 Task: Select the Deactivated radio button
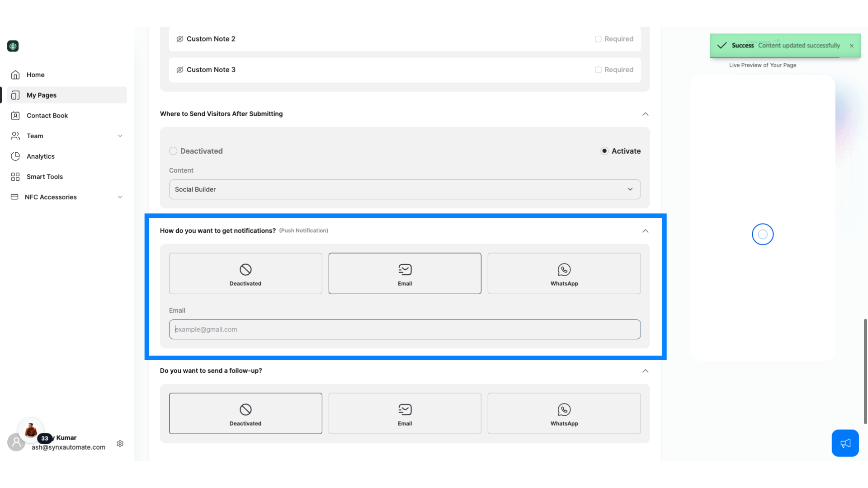click(173, 151)
